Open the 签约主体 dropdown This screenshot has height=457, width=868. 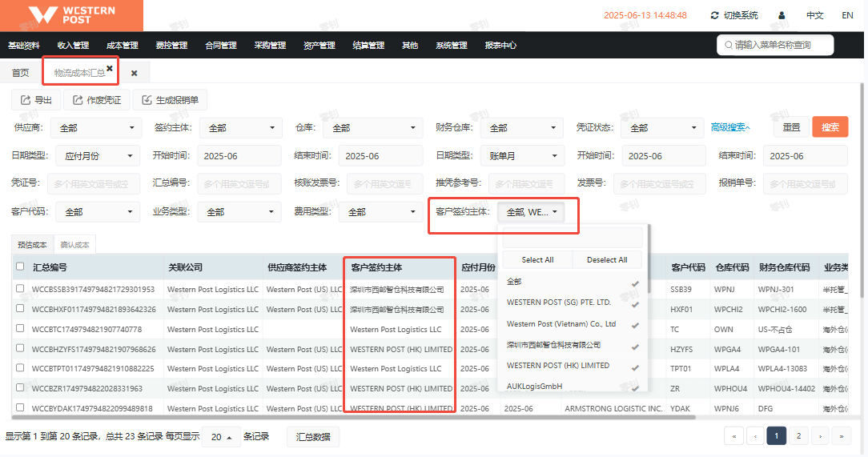point(241,128)
